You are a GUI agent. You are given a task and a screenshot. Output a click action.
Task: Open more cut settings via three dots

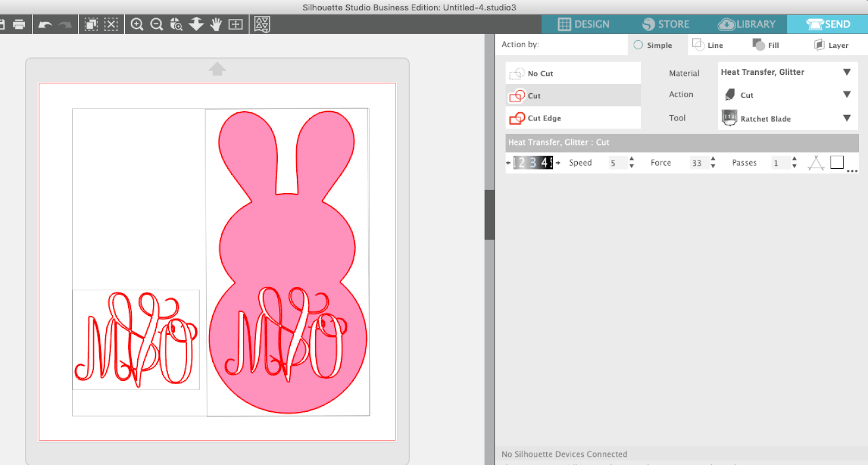click(852, 171)
